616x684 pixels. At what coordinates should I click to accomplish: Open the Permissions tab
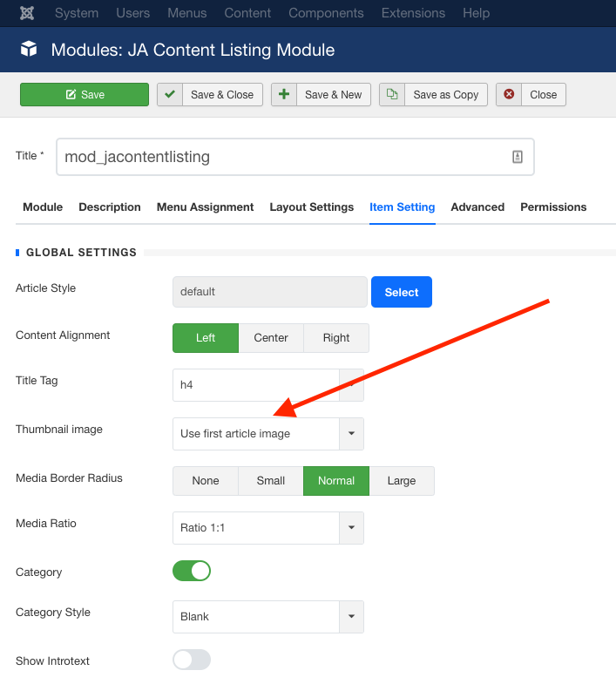(x=553, y=207)
